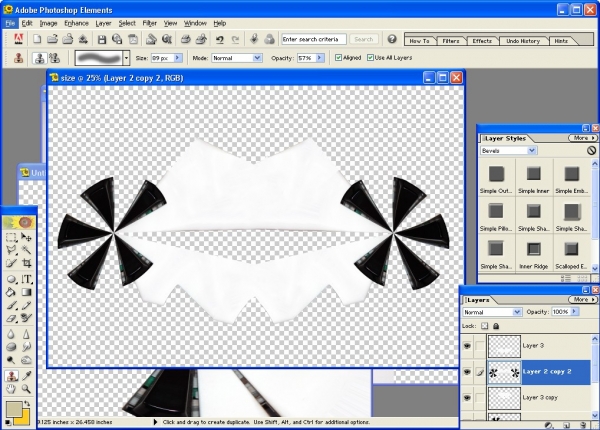Open the tool Mode Normal dropdown

[237, 58]
